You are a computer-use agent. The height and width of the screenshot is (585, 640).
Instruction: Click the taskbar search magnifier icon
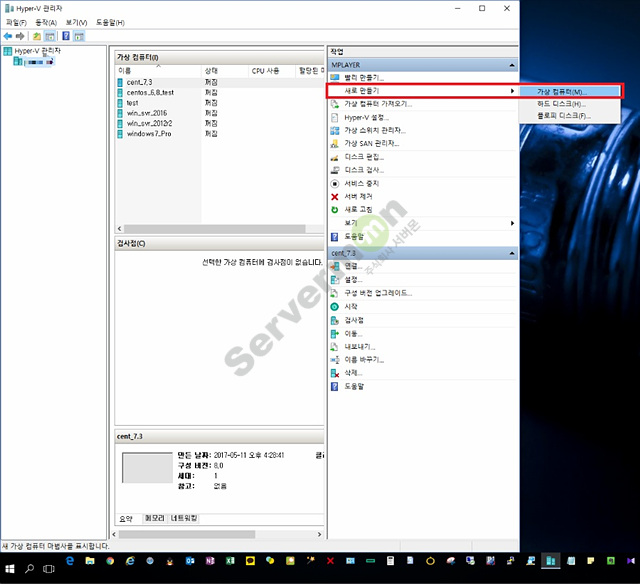click(29, 569)
